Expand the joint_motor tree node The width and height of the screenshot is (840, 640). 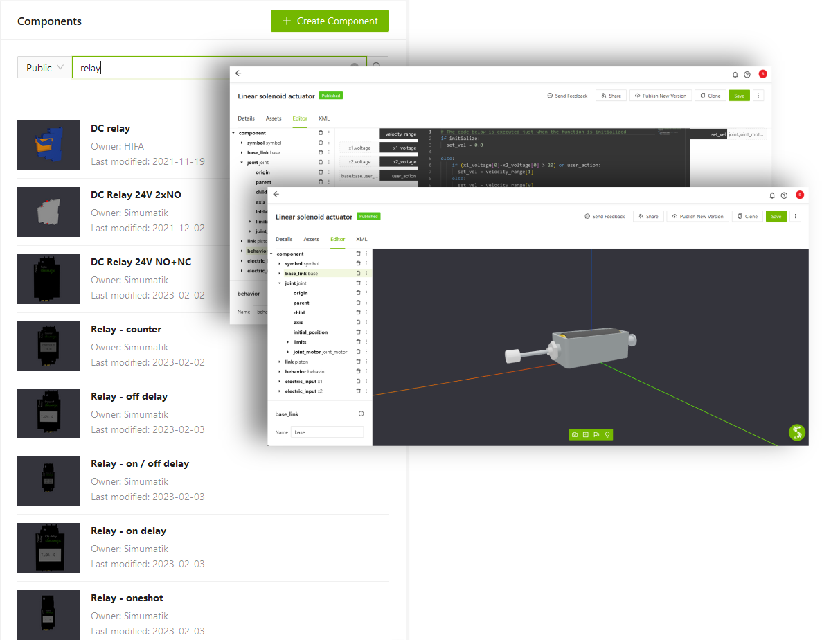[288, 352]
